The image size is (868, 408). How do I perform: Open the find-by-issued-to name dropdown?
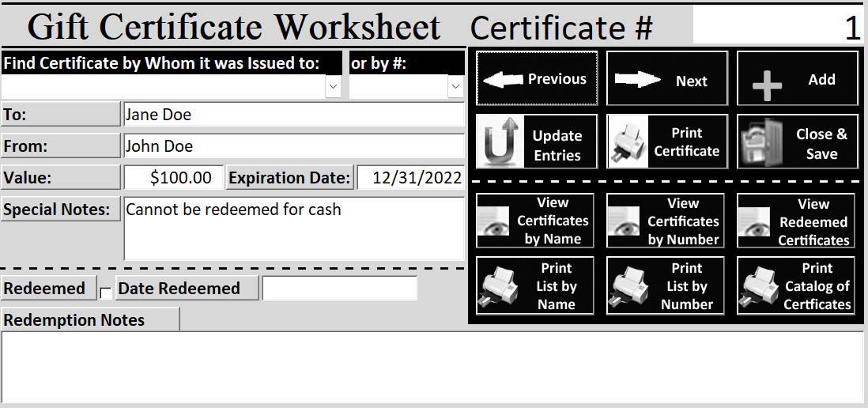point(334,87)
